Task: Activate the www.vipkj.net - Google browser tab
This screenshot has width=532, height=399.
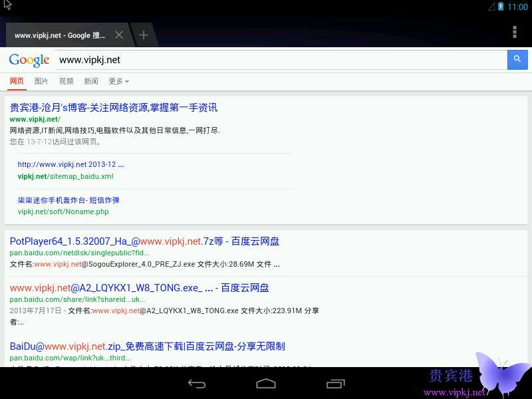Action: point(60,35)
